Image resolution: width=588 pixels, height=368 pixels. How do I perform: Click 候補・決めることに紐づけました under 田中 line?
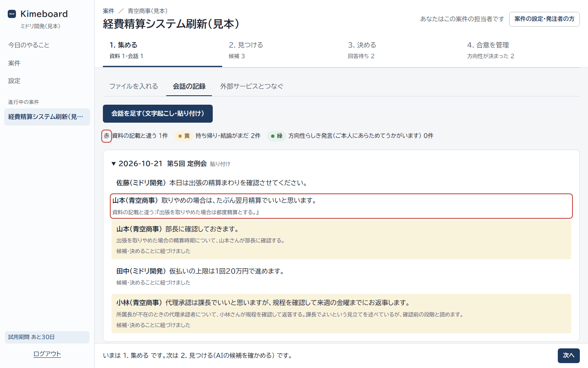[x=153, y=283]
